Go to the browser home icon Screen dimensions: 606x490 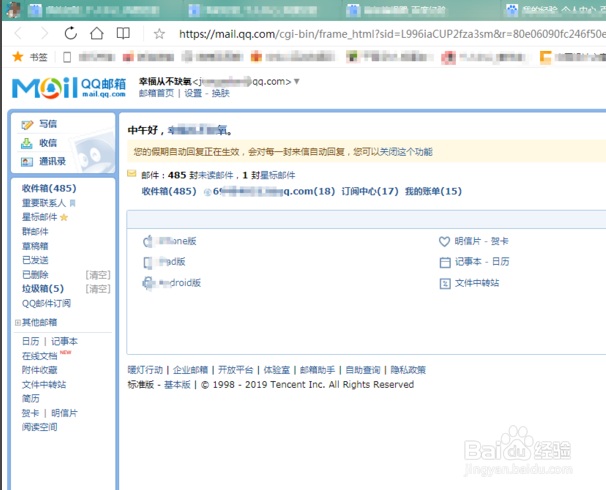coord(97,34)
